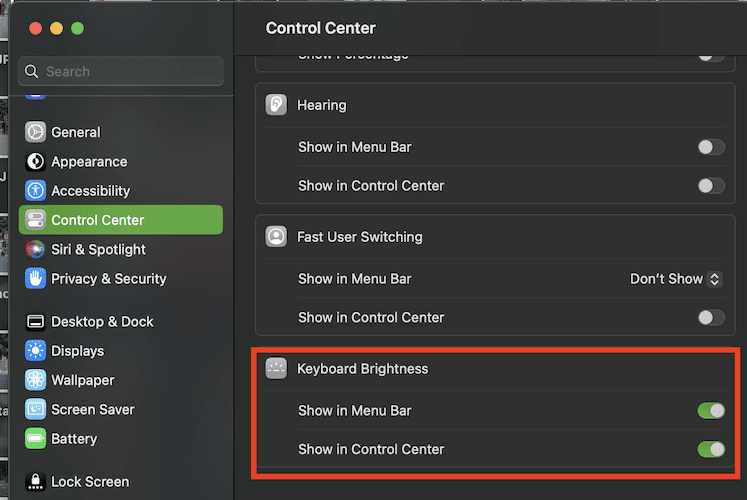Click the Siri & Spotlight icon
This screenshot has height=500, width=747.
tap(35, 249)
